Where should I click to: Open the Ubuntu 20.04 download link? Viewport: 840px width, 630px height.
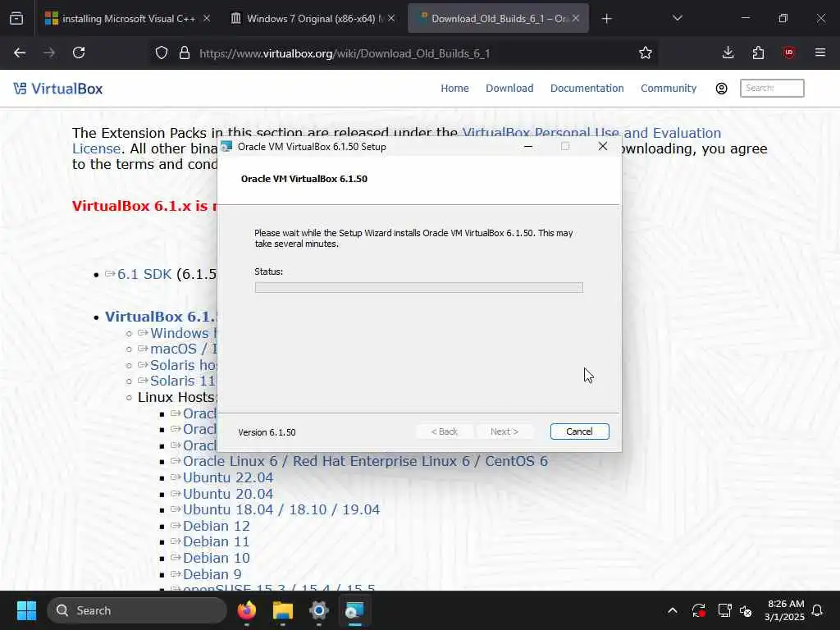[228, 494]
